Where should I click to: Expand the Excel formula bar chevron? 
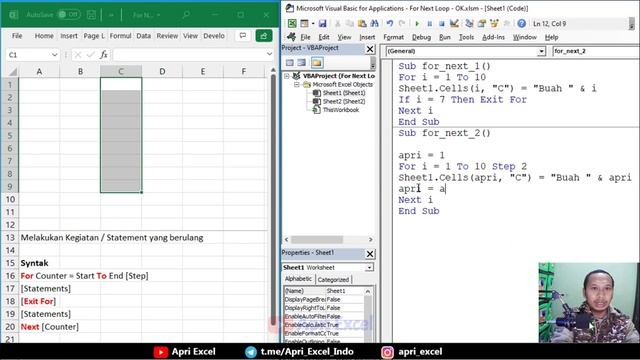[269, 54]
